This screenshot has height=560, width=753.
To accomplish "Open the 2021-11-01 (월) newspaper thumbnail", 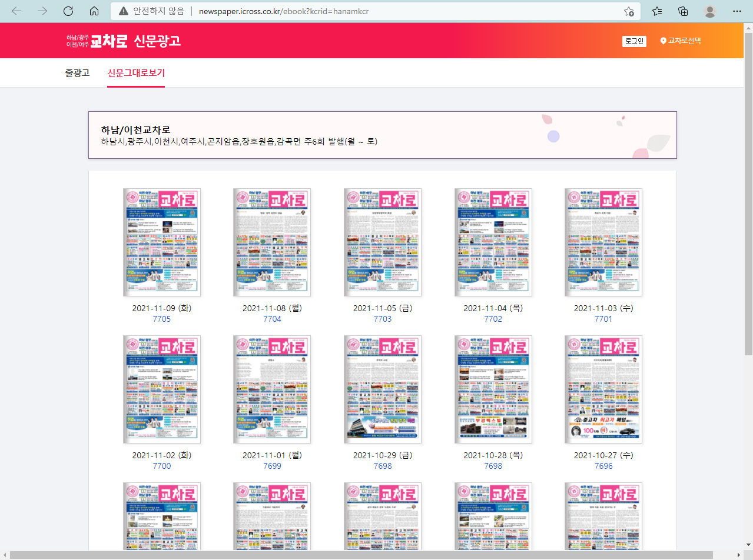I will 272,389.
